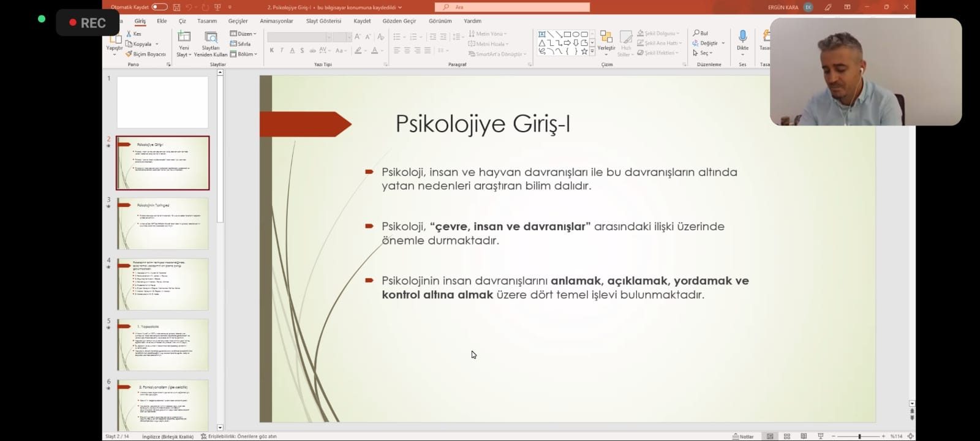This screenshot has height=441, width=980.
Task: Open the Geçişler ribbon tab
Action: click(238, 21)
